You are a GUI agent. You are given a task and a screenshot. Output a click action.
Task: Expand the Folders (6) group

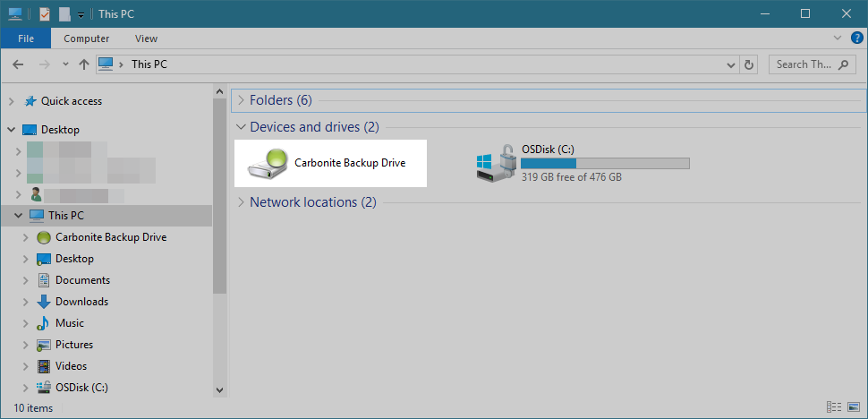pyautogui.click(x=240, y=100)
